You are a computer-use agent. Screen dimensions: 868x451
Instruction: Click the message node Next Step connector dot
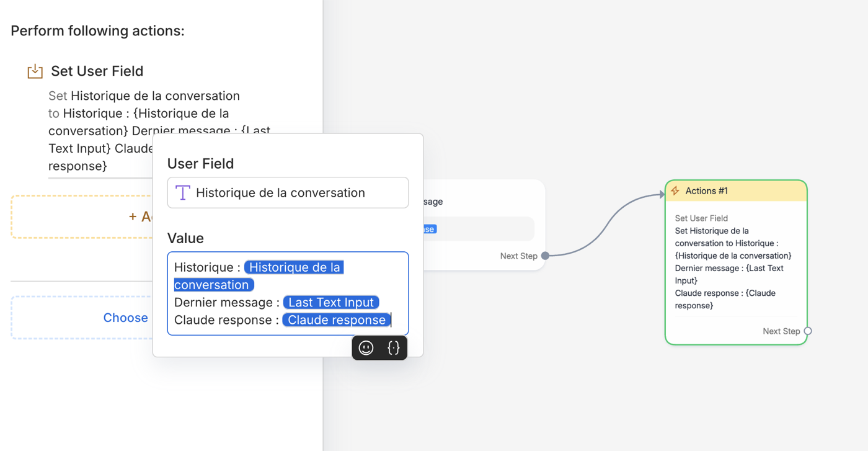tap(545, 256)
